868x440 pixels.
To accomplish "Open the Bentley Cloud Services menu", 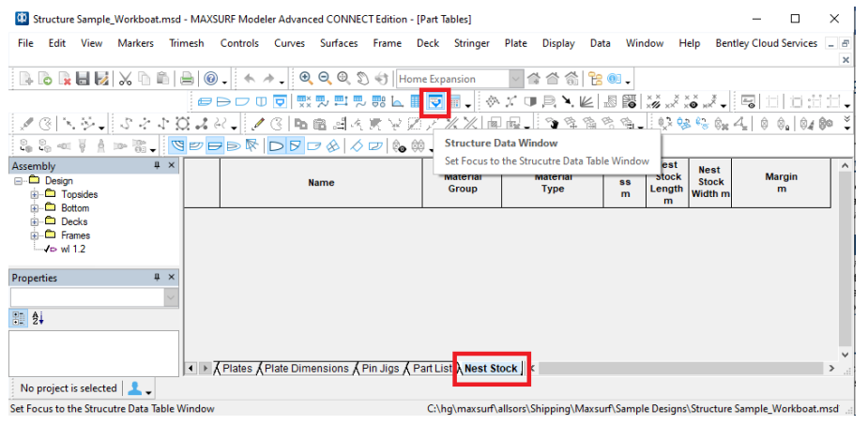I will (x=766, y=43).
